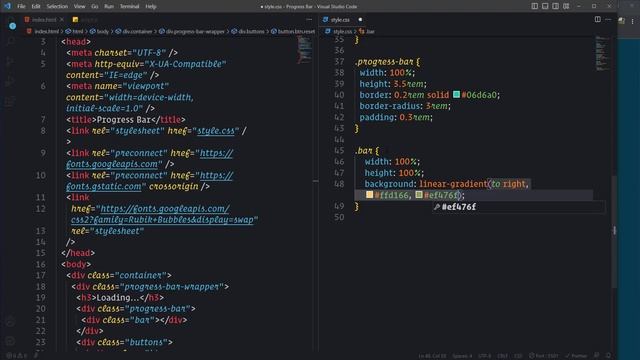This screenshot has width=640, height=360.
Task: Open the File menu
Action: 21,6
